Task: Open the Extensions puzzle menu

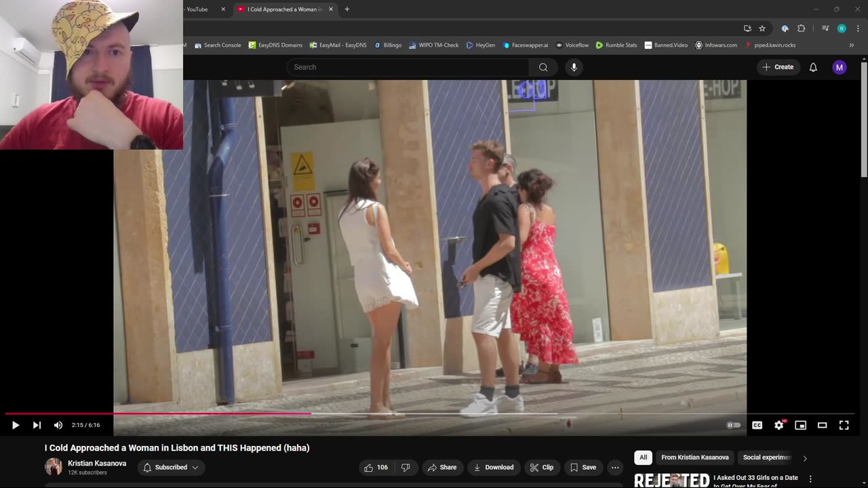Action: tap(801, 28)
